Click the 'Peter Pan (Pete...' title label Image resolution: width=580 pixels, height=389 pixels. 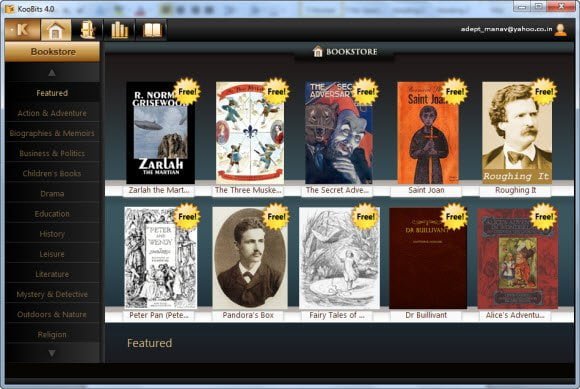[159, 315]
